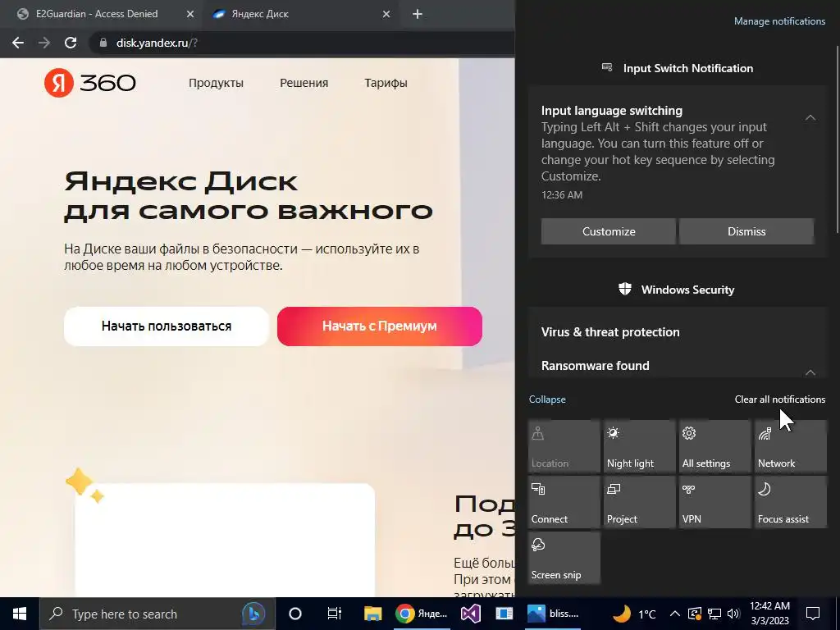
Task: Reload the Yandex Disk page
Action: click(71, 43)
